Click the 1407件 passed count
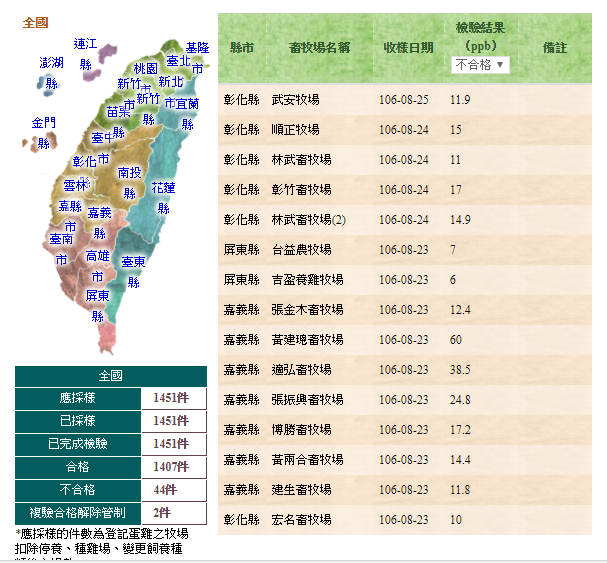607x563 pixels. click(171, 467)
